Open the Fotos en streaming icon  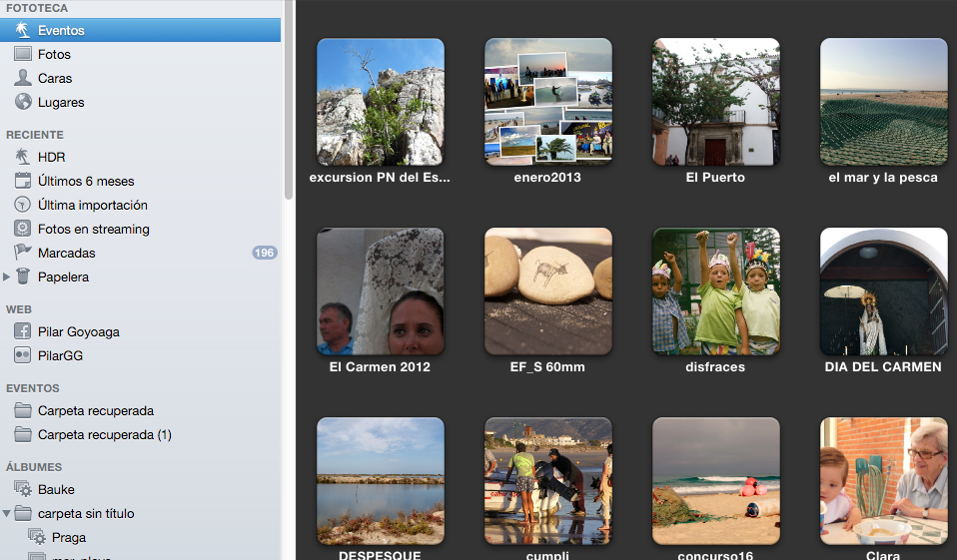pyautogui.click(x=23, y=229)
